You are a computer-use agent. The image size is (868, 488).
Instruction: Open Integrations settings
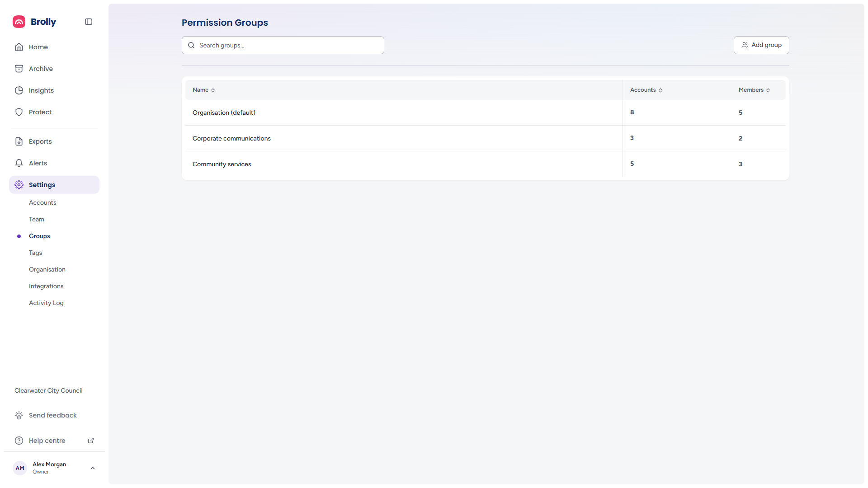point(46,286)
